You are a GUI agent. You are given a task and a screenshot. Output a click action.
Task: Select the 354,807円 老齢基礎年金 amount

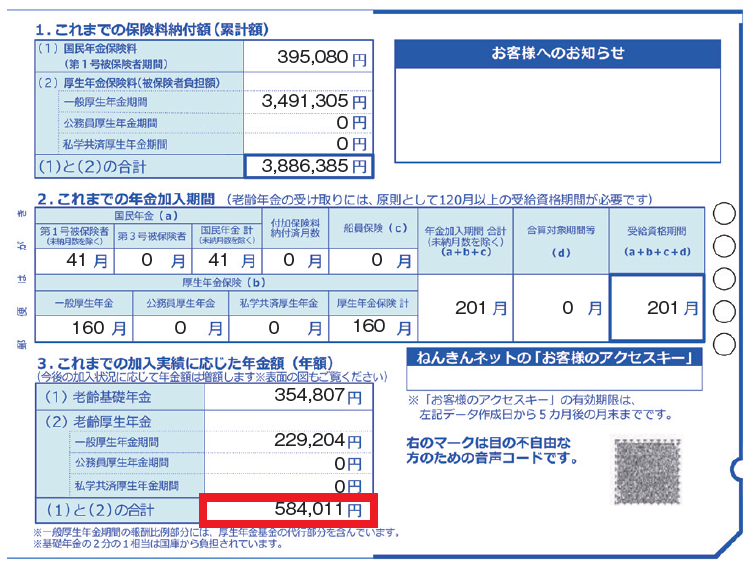[x=288, y=397]
